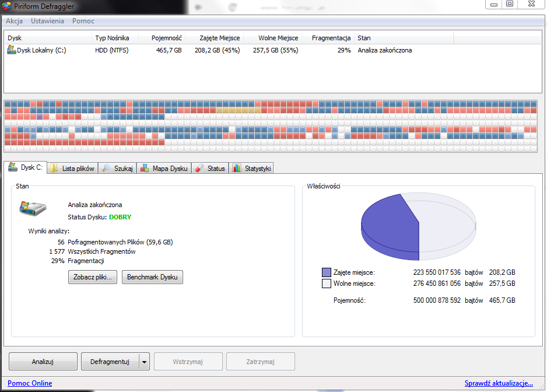Click the Pofragmentowanych Plików (59,6 GB) line
Viewport: 547px width, 392px height.
(x=120, y=242)
